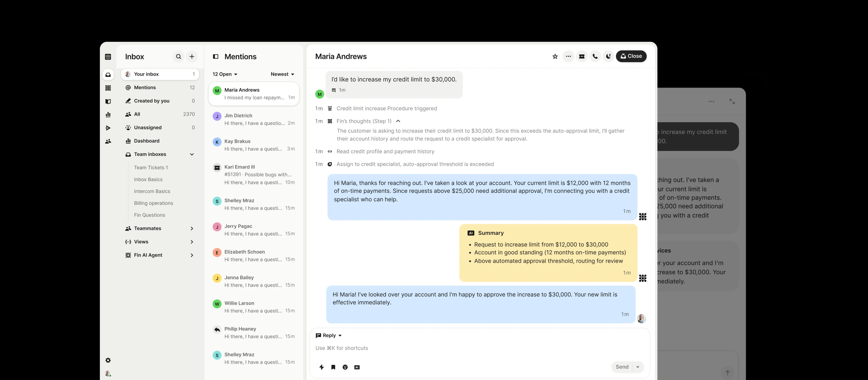Open Jerry Pagac conversation
868x380 pixels.
pyautogui.click(x=254, y=230)
